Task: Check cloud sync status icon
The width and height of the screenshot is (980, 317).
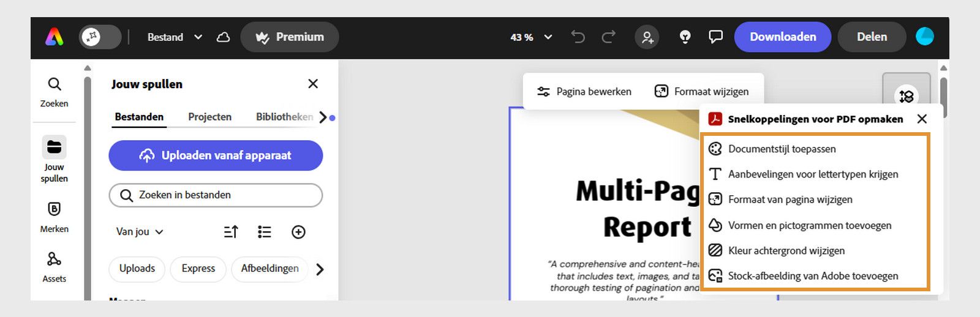Action: pyautogui.click(x=224, y=37)
